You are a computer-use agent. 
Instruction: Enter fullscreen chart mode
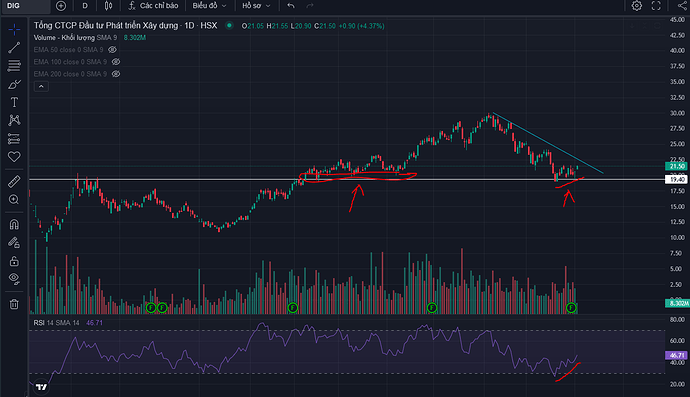(656, 6)
